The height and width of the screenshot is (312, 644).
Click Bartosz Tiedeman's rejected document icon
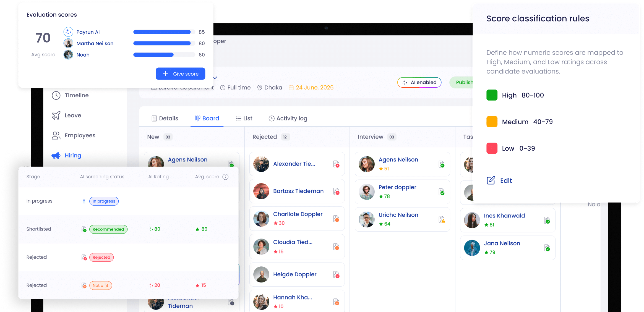[x=336, y=191]
